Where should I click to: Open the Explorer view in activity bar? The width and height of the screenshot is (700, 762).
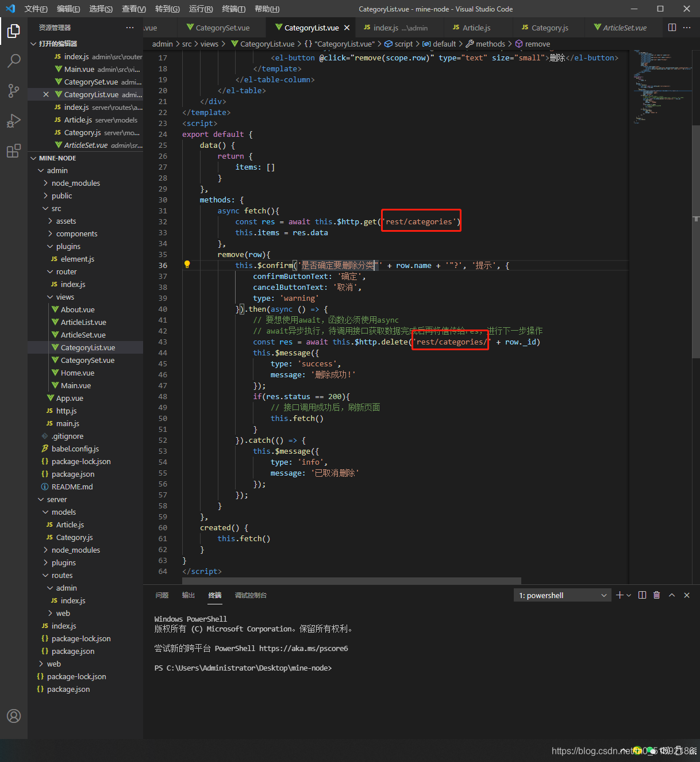14,30
